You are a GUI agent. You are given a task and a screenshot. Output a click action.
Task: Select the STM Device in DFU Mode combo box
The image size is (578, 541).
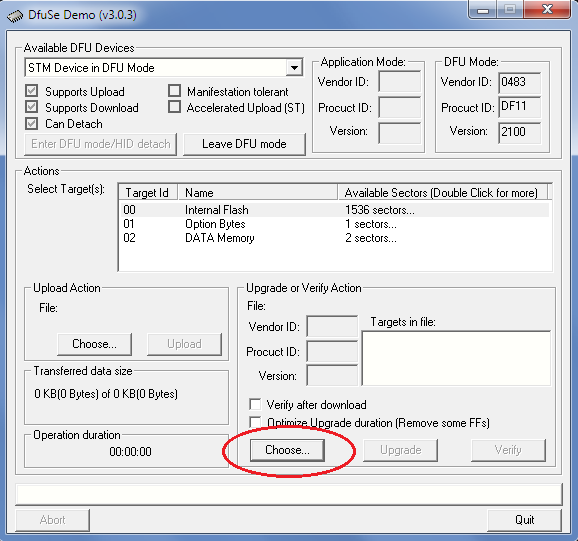pos(164,67)
